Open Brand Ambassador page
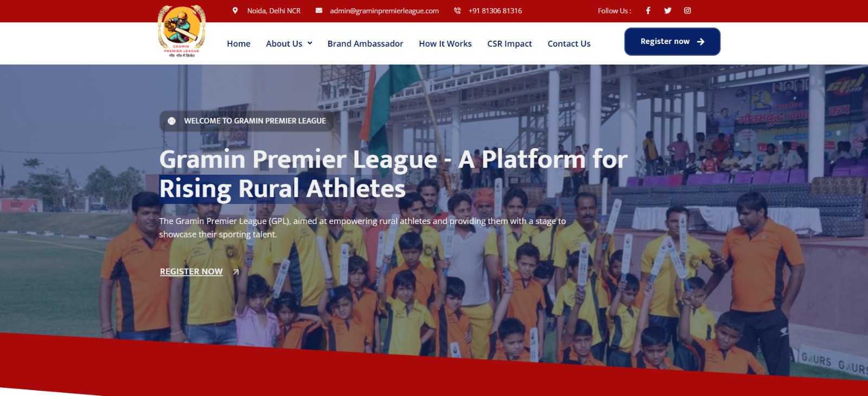 tap(366, 43)
